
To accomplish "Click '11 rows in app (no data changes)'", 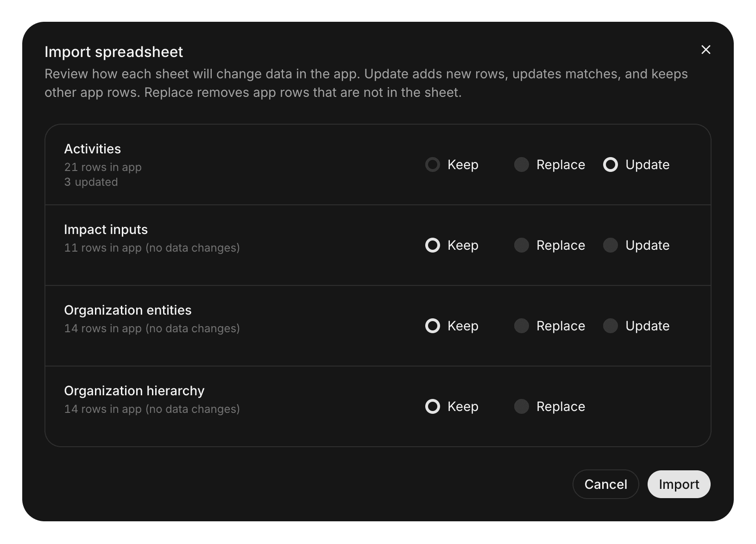I will click(x=152, y=247).
